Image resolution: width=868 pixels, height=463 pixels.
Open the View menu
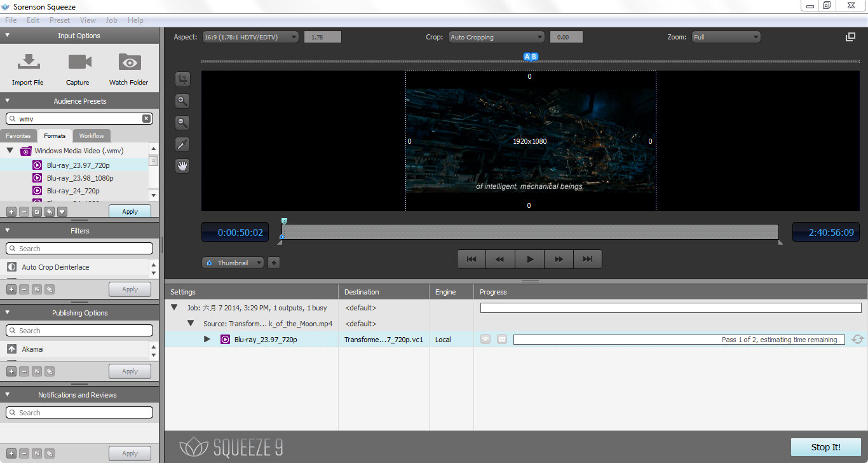click(x=88, y=20)
